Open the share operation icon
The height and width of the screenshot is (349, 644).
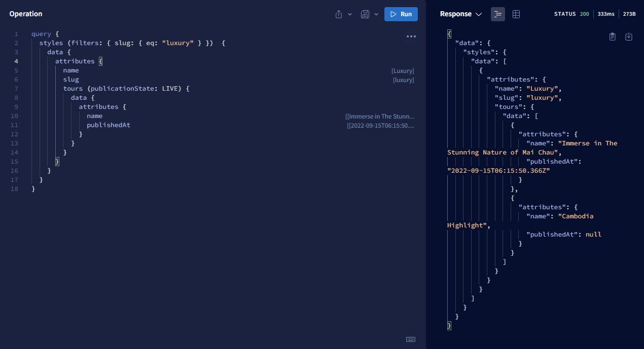tap(338, 14)
